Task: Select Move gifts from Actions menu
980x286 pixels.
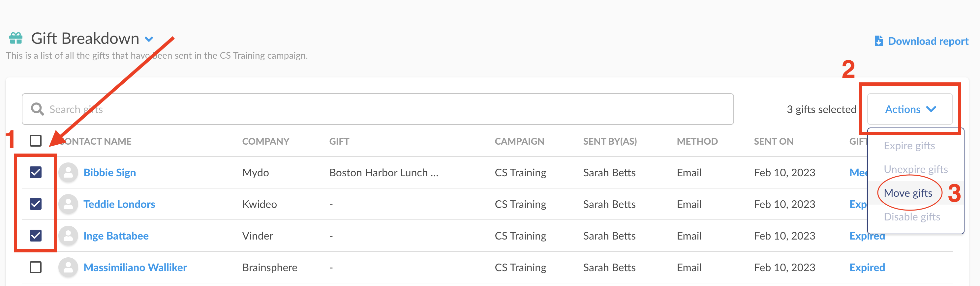Action: click(908, 193)
